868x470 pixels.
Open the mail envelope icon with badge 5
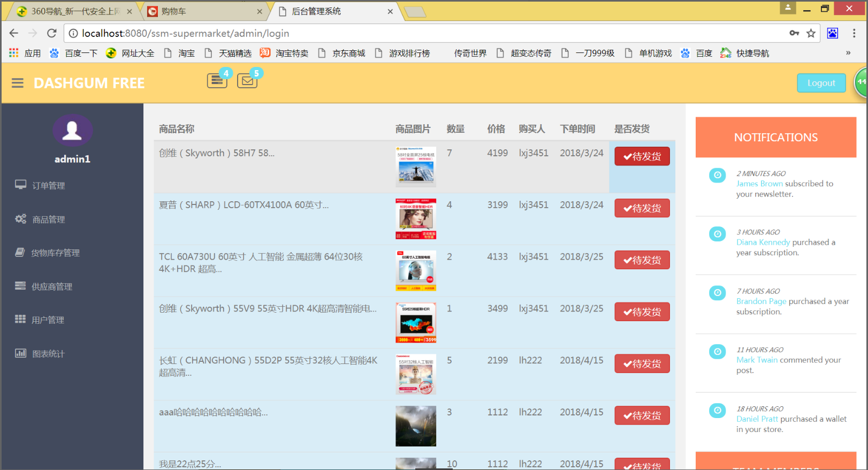point(247,81)
